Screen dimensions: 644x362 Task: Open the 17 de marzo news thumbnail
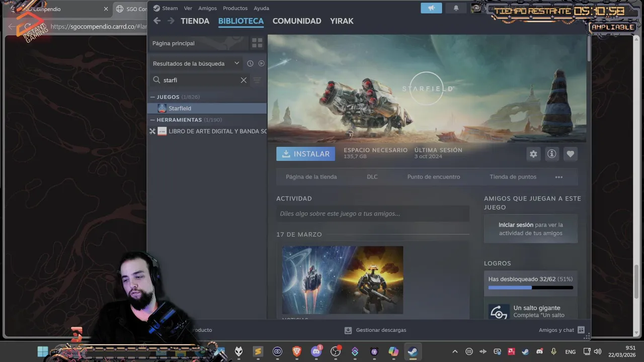(x=343, y=280)
